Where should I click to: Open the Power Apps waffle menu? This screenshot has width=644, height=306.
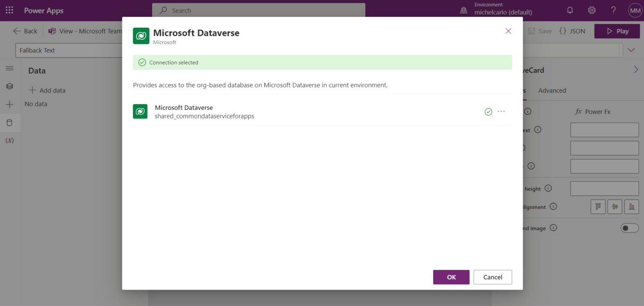tap(9, 10)
